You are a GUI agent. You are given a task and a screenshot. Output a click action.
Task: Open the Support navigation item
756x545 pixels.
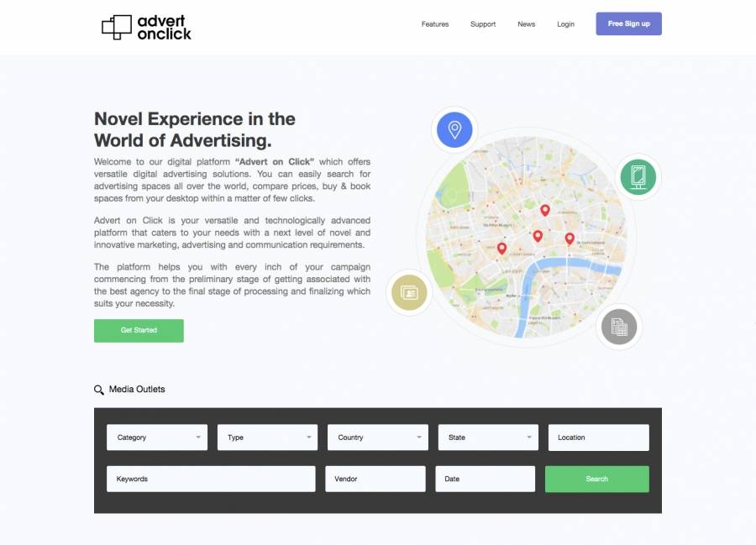483,24
